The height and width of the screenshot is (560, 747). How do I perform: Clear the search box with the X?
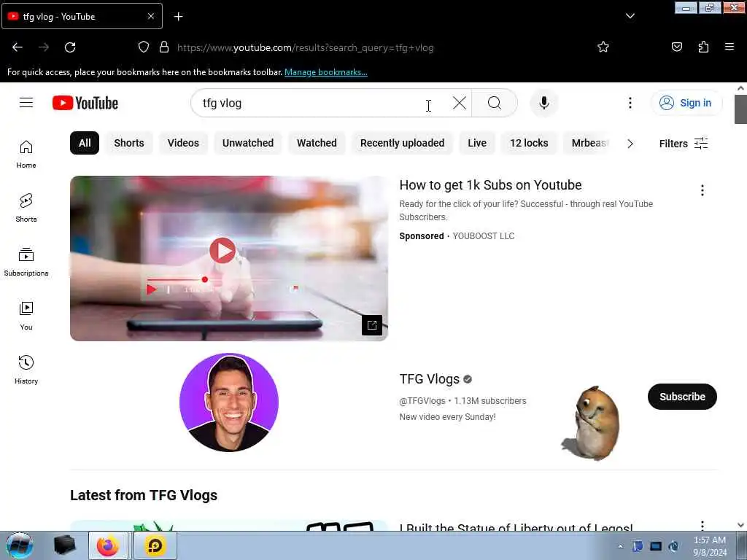(x=460, y=103)
